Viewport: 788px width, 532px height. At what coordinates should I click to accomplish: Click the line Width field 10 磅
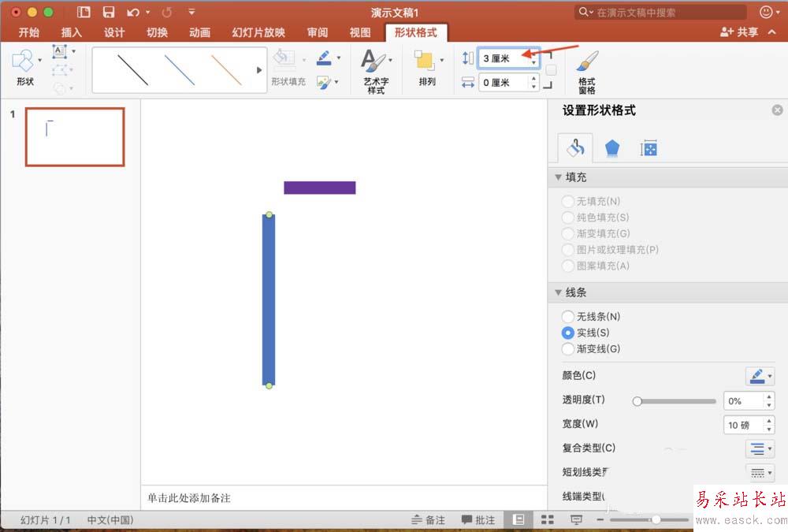[x=745, y=425]
